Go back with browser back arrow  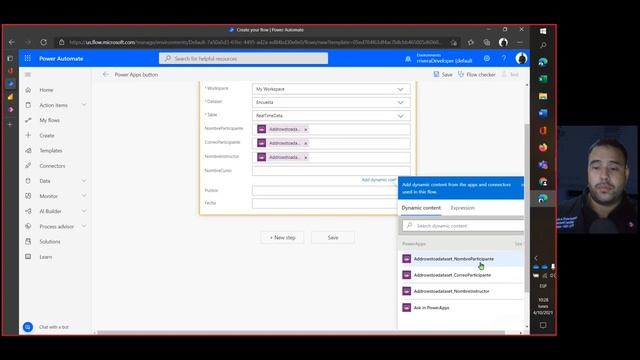pos(12,42)
